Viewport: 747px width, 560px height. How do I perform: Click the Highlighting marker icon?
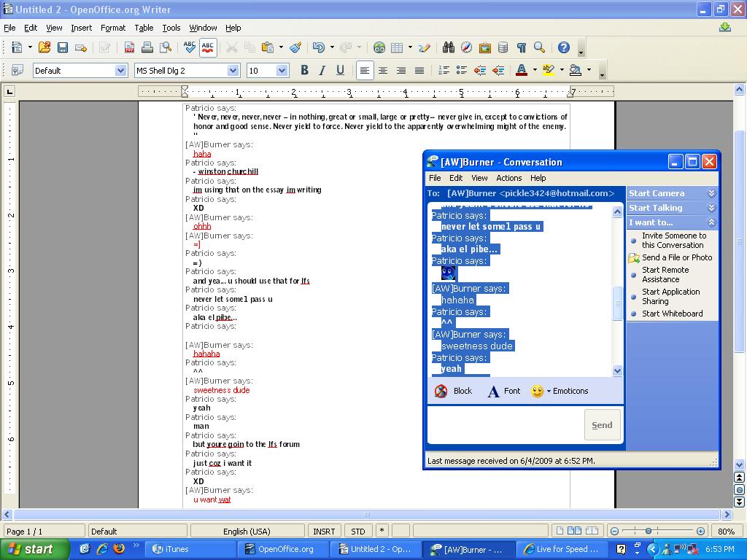click(549, 71)
